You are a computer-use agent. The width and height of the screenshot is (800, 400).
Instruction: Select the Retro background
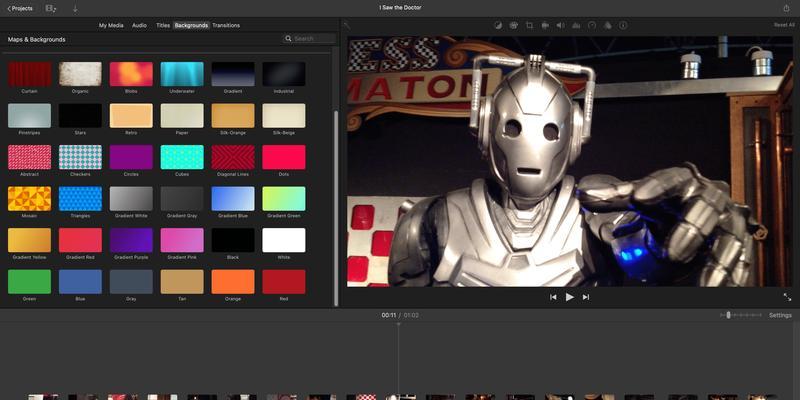pyautogui.click(x=131, y=116)
